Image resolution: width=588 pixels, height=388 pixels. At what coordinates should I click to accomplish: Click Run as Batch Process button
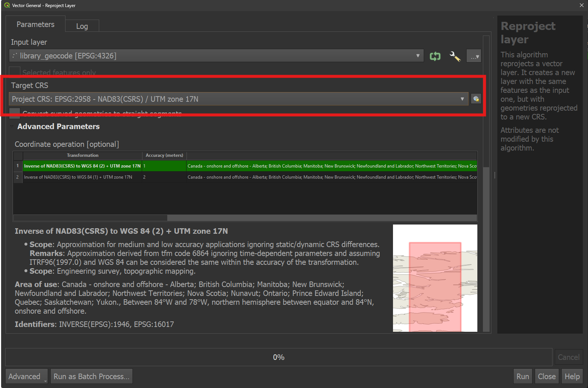click(x=91, y=376)
